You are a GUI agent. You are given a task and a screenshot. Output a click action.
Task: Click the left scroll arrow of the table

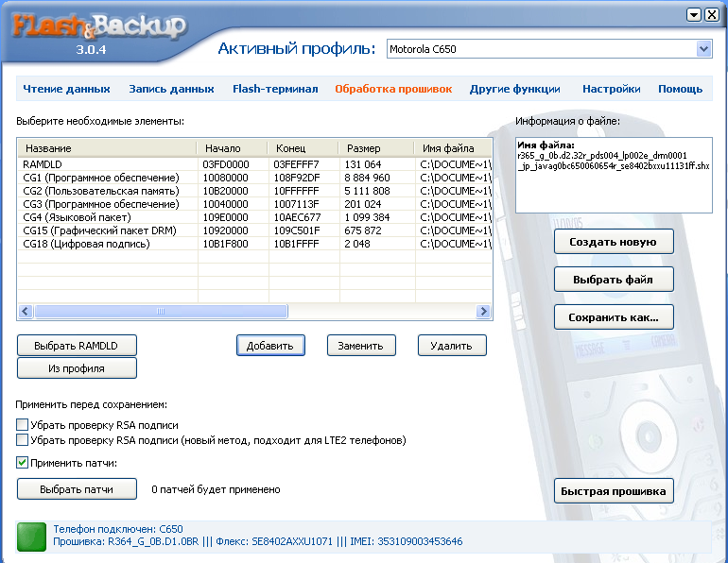(x=26, y=311)
